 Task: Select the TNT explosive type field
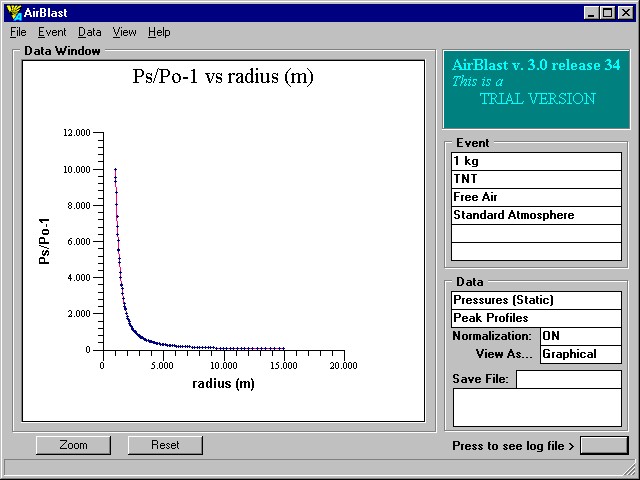pyautogui.click(x=536, y=179)
